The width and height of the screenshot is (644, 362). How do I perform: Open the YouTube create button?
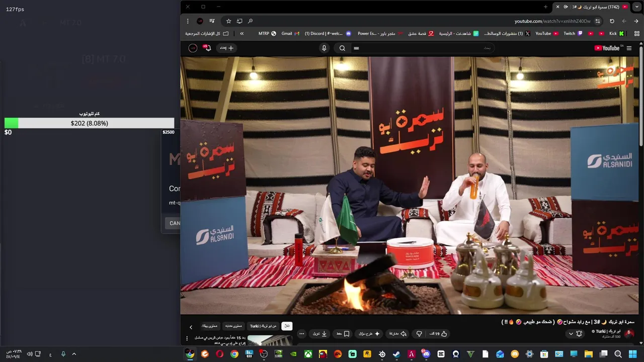pos(226,48)
